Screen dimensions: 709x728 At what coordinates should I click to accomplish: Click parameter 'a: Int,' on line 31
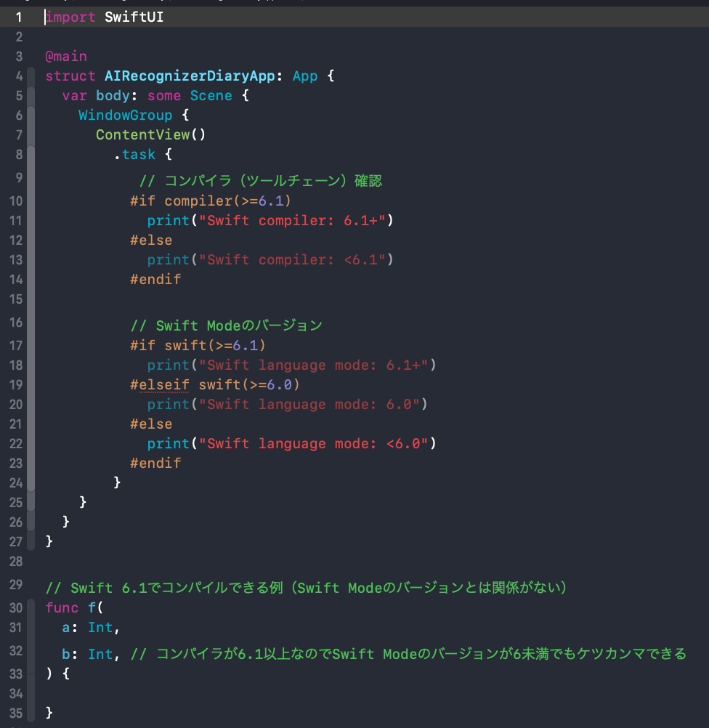(91, 628)
